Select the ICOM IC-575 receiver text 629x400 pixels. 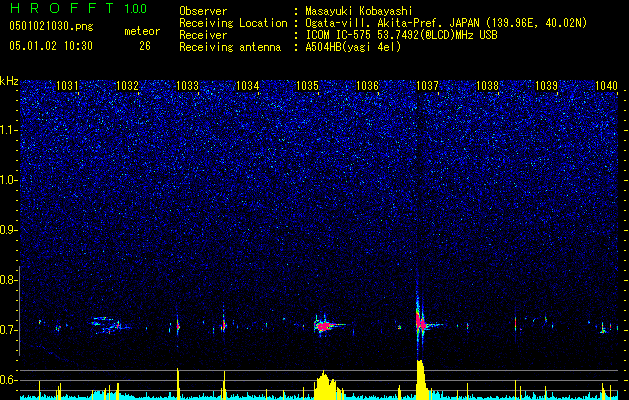(401, 35)
